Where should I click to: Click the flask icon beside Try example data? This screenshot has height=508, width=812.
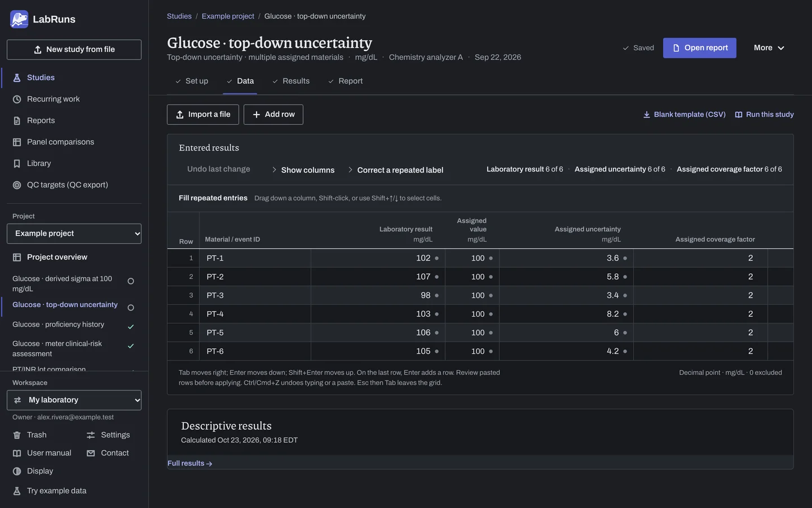[x=17, y=491]
